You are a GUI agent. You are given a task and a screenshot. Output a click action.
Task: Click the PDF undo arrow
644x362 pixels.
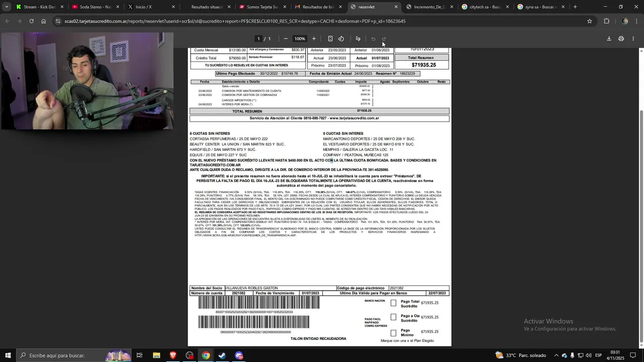tap(373, 39)
